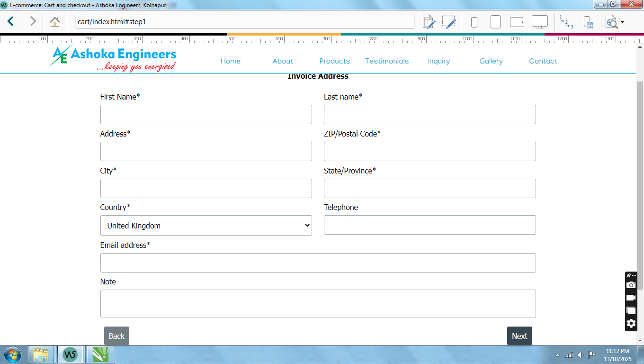The image size is (644, 364).
Task: Open the page edit pencil icon
Action: point(429,22)
